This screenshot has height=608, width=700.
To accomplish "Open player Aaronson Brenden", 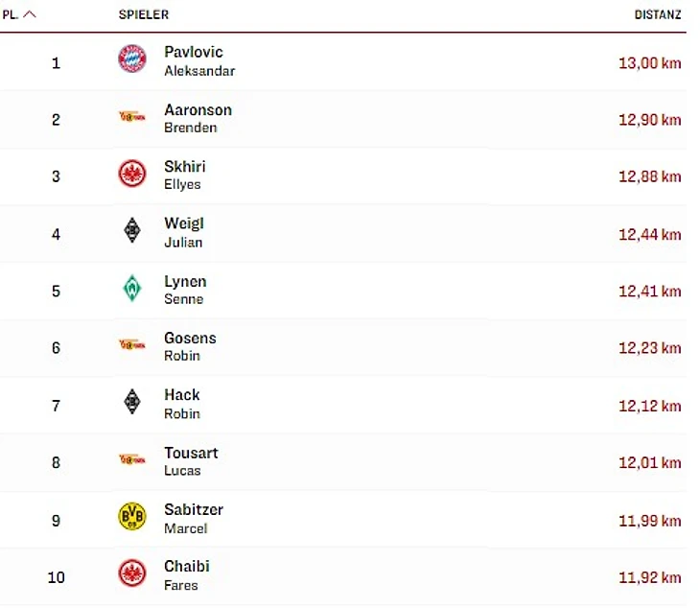I will point(198,118).
